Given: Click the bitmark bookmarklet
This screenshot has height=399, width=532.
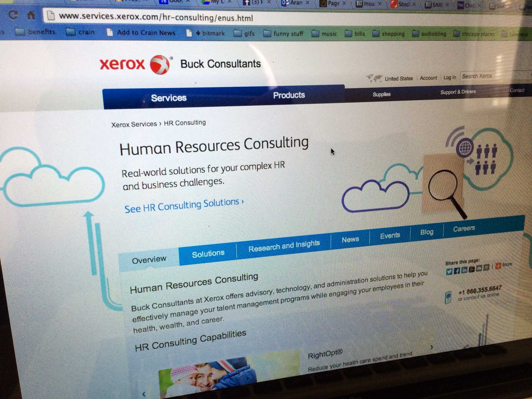Looking at the screenshot, I should tap(206, 33).
